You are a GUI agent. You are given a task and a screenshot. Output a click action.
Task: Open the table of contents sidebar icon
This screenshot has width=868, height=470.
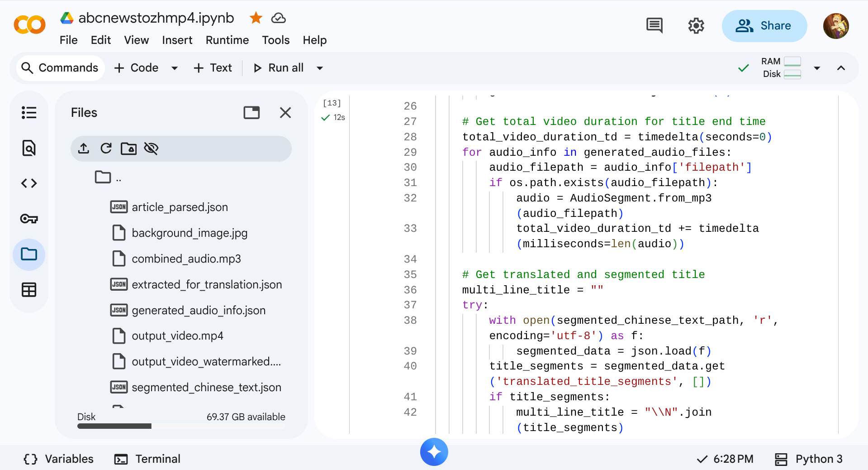click(x=29, y=112)
